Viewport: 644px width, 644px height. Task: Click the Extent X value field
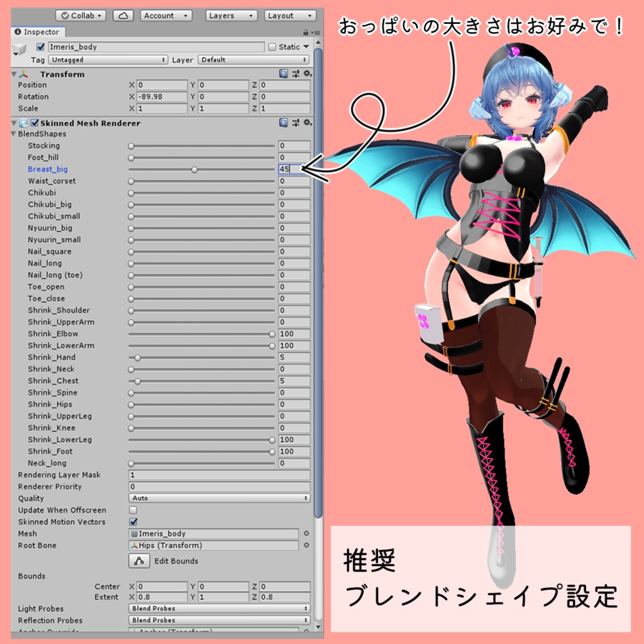[162, 597]
